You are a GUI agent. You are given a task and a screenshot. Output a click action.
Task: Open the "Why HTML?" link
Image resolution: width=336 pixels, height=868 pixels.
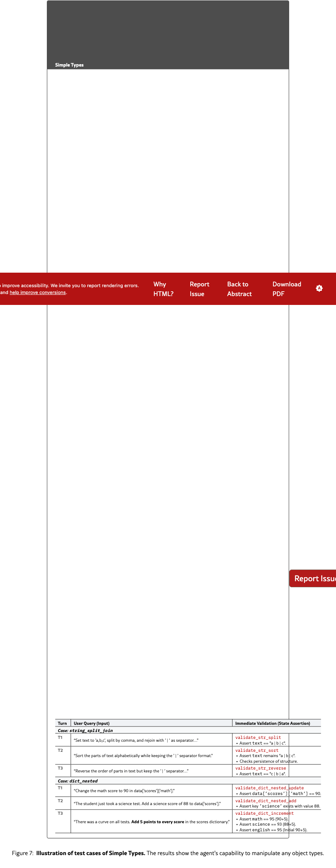163,289
